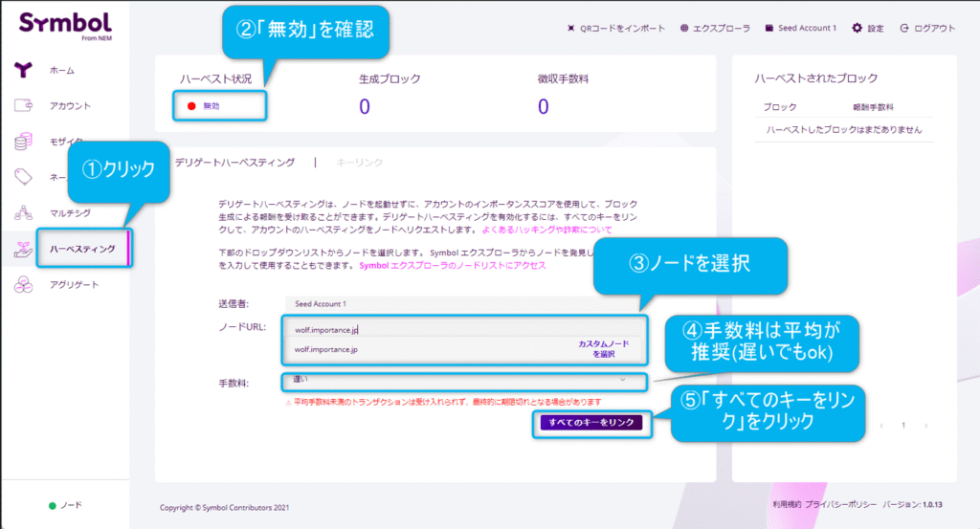Click the multisig people icon
This screenshot has width=980, height=529.
[23, 213]
